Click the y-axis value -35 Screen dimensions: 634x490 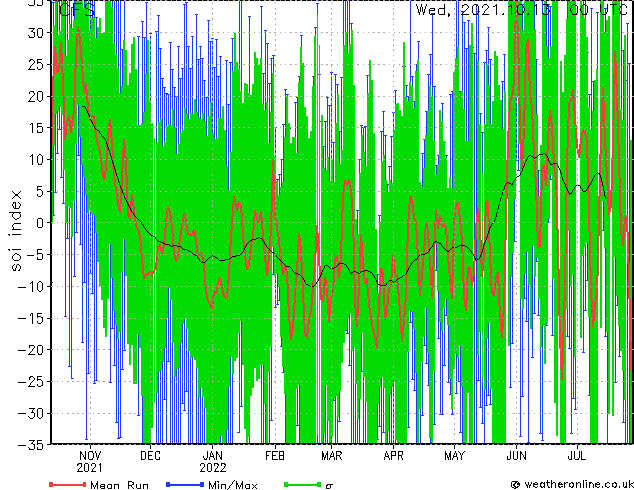(x=31, y=445)
